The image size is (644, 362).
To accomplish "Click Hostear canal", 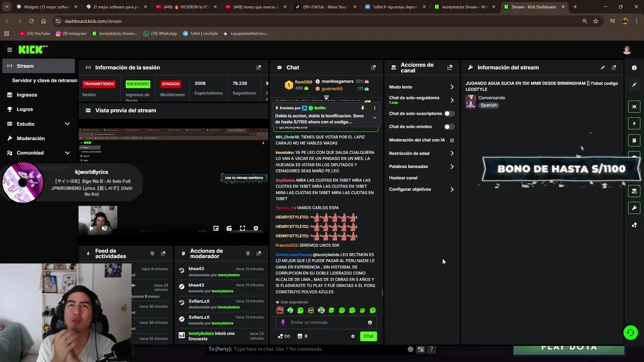I will click(403, 178).
